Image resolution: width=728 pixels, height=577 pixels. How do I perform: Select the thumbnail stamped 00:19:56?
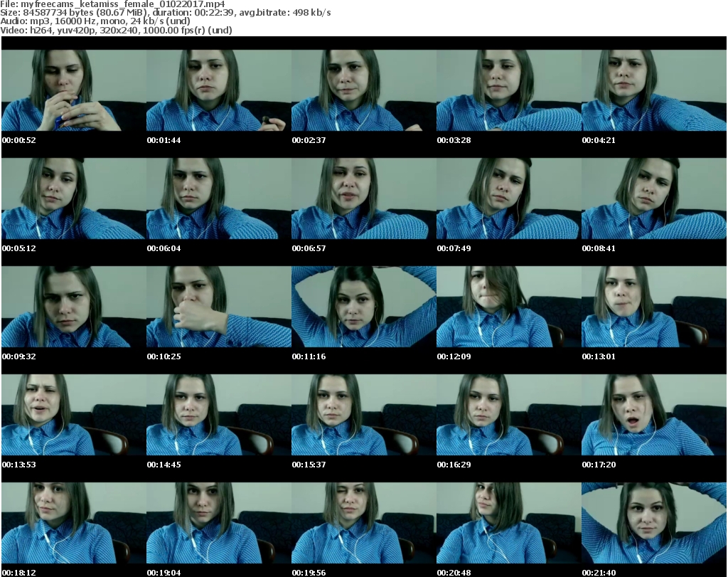coord(363,523)
